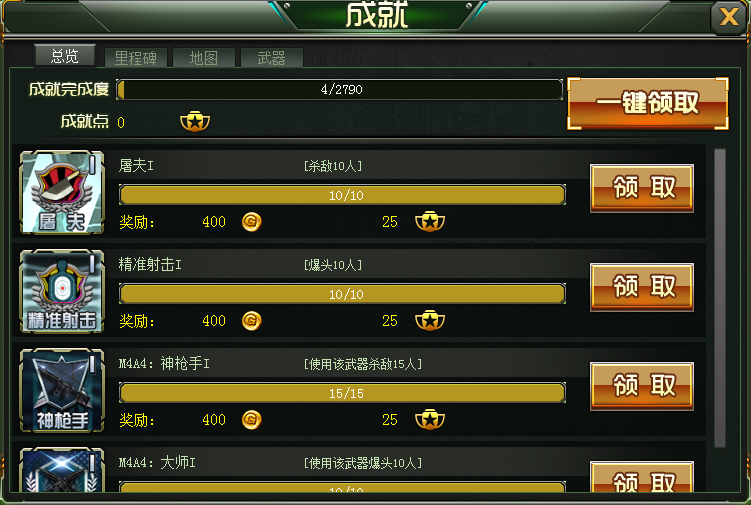Click the gold coin icon in 屠夫I reward
Viewport: 751px width, 505px height.
[x=251, y=222]
